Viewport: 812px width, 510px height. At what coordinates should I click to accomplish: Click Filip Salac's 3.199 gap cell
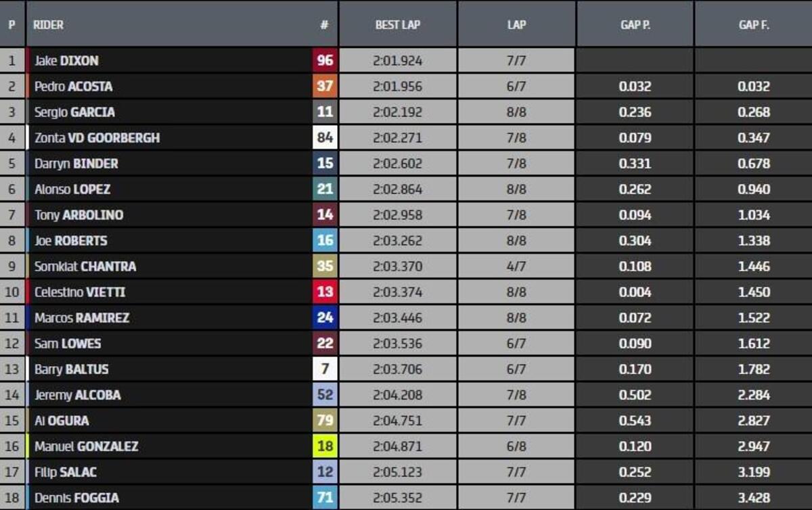coord(753,472)
